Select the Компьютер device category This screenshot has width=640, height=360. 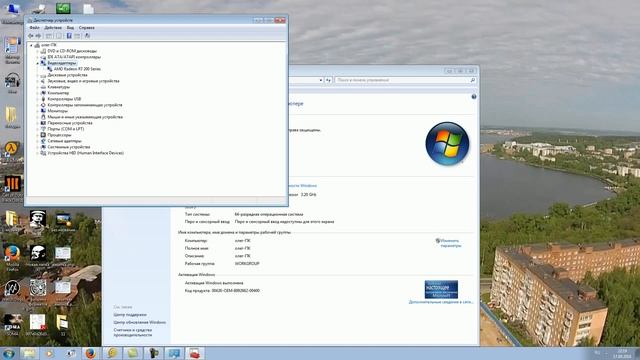coord(58,93)
